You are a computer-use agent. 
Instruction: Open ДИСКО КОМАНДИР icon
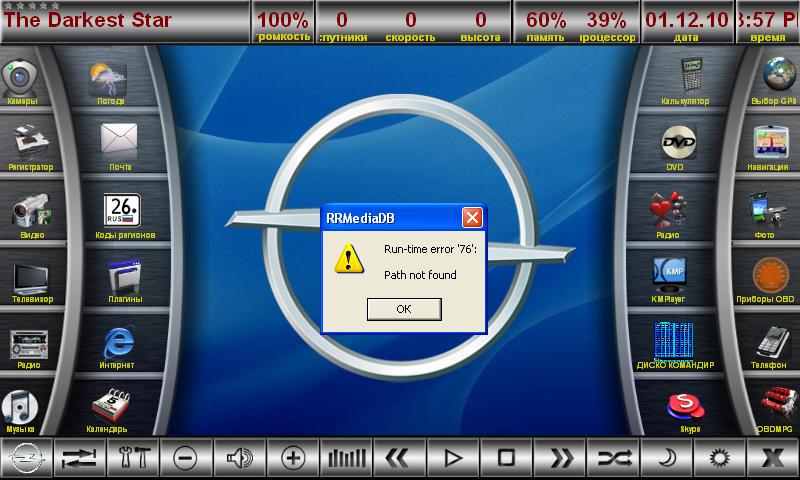coord(673,340)
